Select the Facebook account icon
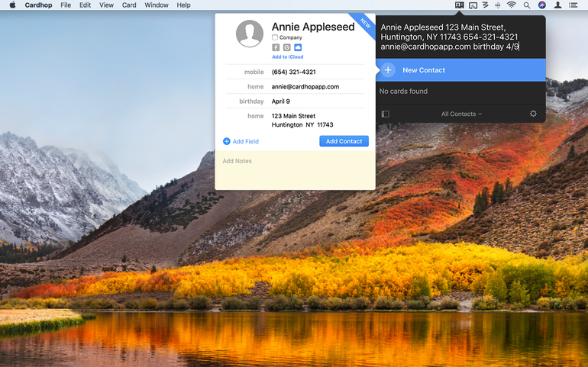This screenshot has width=588, height=367. point(276,47)
